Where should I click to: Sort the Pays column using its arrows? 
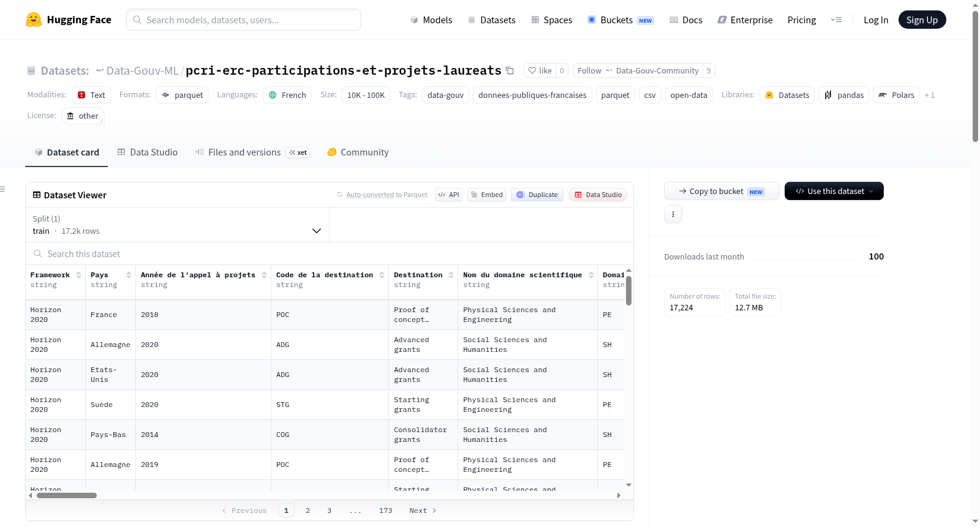click(x=129, y=275)
